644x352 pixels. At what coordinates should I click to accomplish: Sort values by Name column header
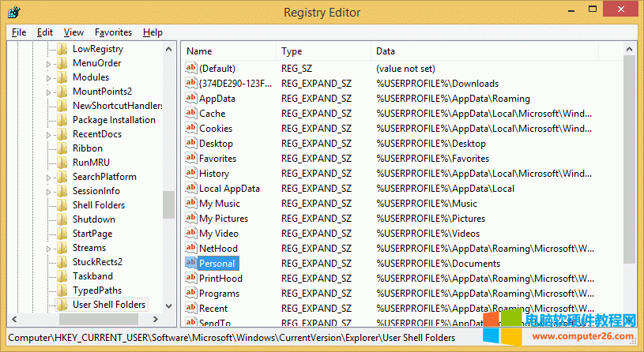pyautogui.click(x=229, y=51)
